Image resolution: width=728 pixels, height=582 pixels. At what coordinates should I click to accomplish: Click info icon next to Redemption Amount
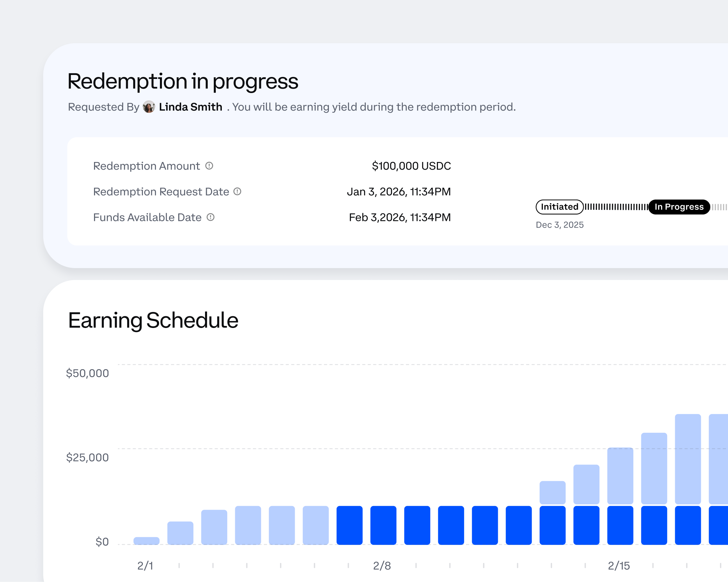(209, 166)
